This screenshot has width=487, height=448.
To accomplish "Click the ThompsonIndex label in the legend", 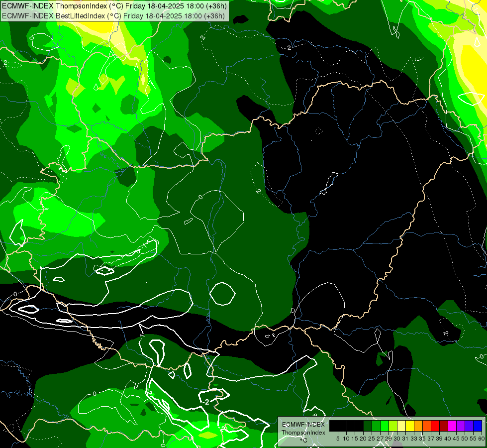I will coord(303,433).
